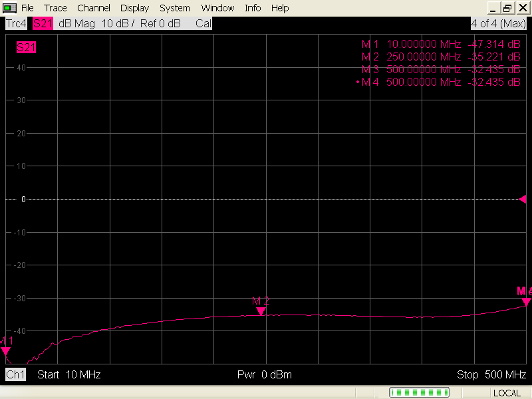The height and width of the screenshot is (399, 532).
Task: Click the Ch1 channel label
Action: click(x=15, y=374)
